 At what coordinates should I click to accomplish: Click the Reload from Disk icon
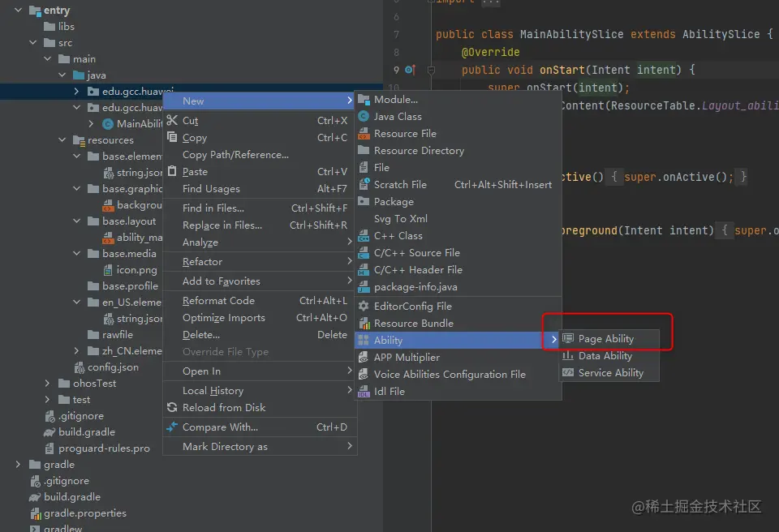click(x=172, y=407)
